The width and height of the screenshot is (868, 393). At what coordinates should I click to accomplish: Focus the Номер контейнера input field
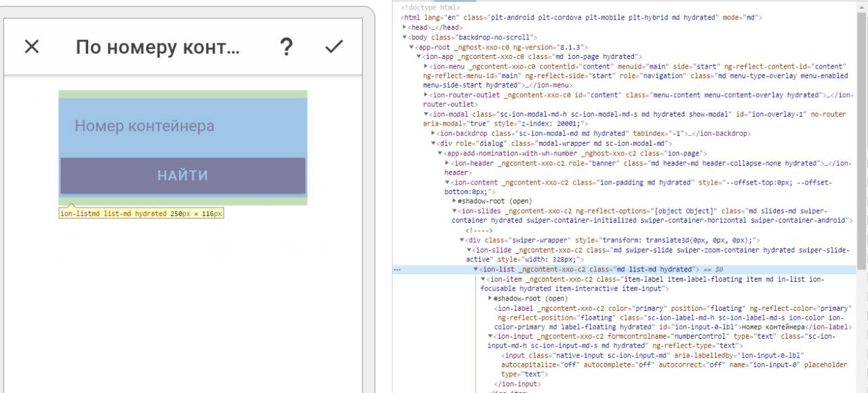[183, 126]
